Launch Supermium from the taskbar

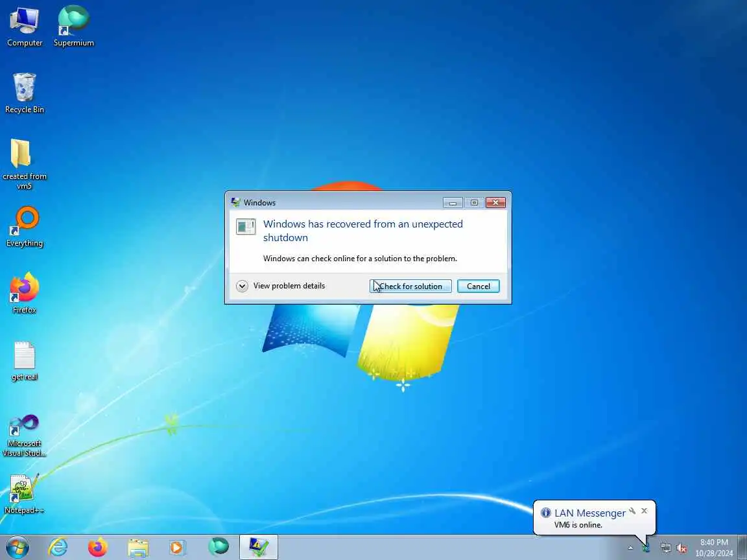[x=219, y=546]
